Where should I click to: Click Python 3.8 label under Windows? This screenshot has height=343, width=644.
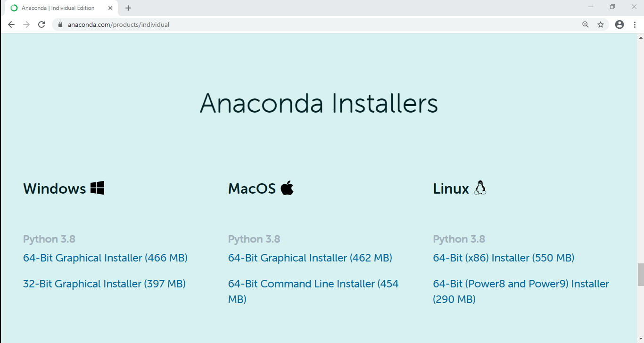[49, 239]
